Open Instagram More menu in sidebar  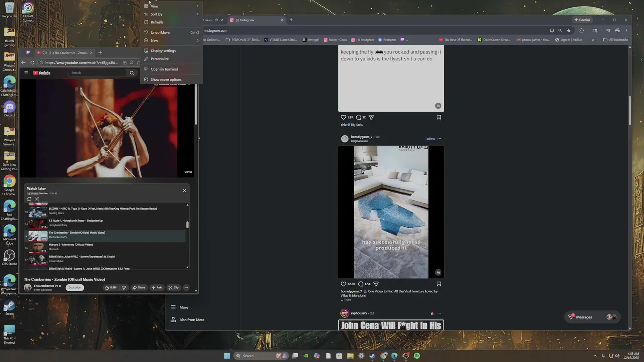tap(179, 307)
